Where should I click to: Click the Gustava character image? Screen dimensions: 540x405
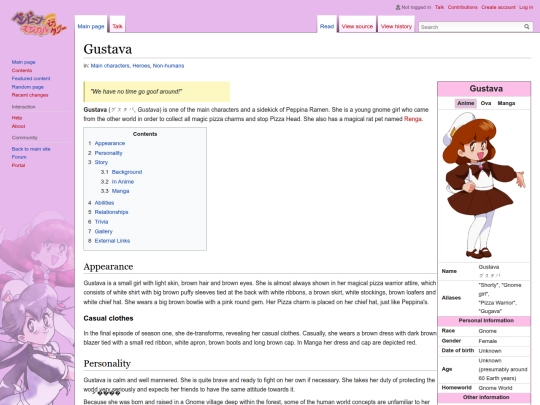tap(484, 186)
